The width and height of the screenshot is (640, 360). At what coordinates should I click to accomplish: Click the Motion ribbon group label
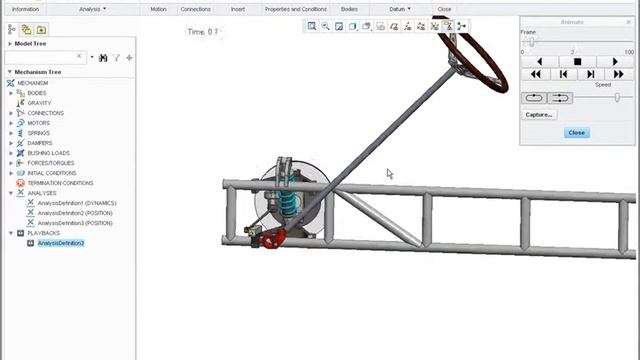(x=158, y=9)
